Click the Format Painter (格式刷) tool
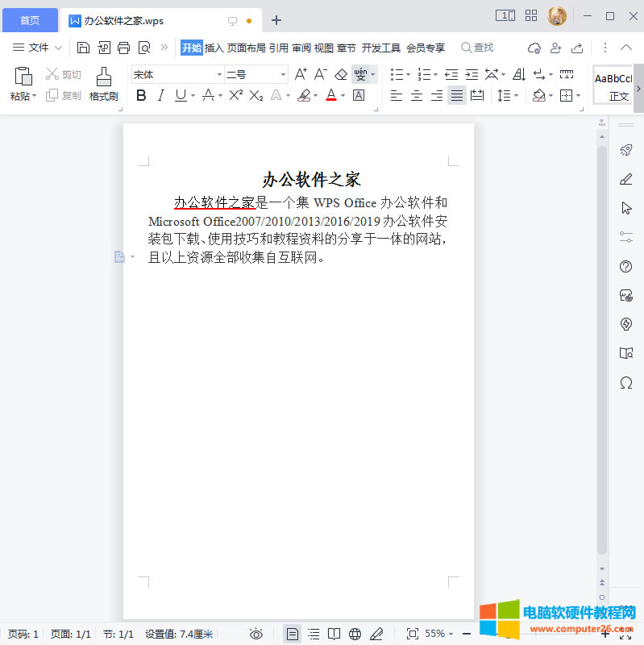The width and height of the screenshot is (644, 645). click(x=104, y=84)
